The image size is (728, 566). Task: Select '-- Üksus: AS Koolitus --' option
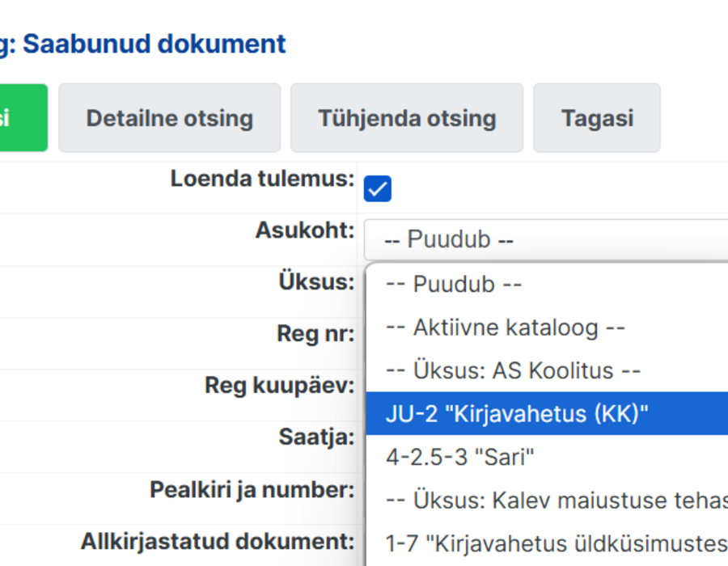(547, 370)
